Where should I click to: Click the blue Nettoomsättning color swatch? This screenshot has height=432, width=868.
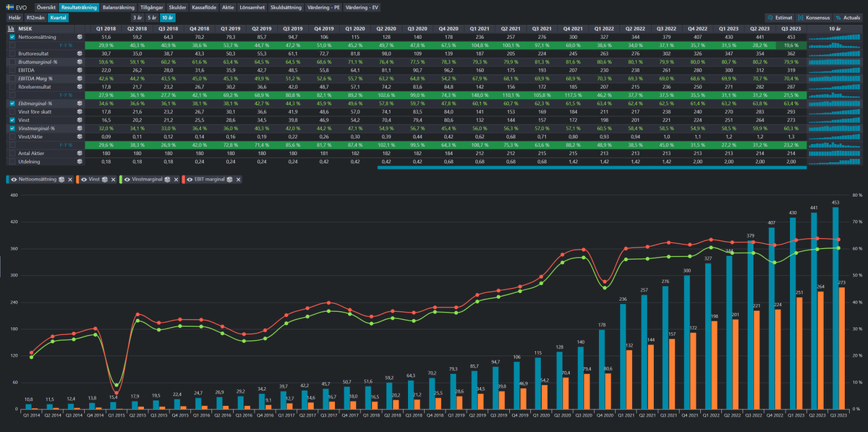point(7,179)
